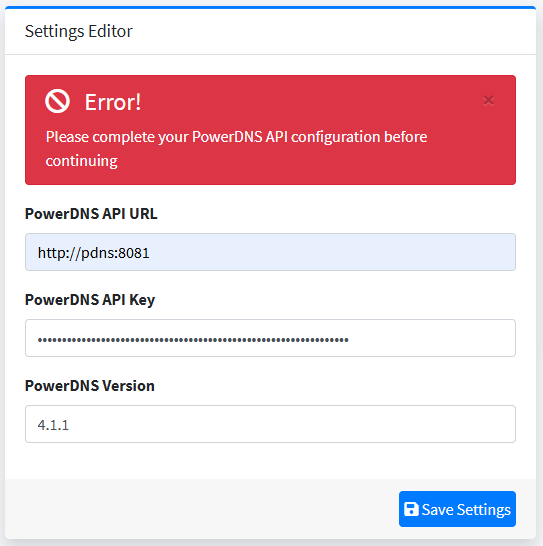Click the Settings Editor panel heading

point(79,31)
